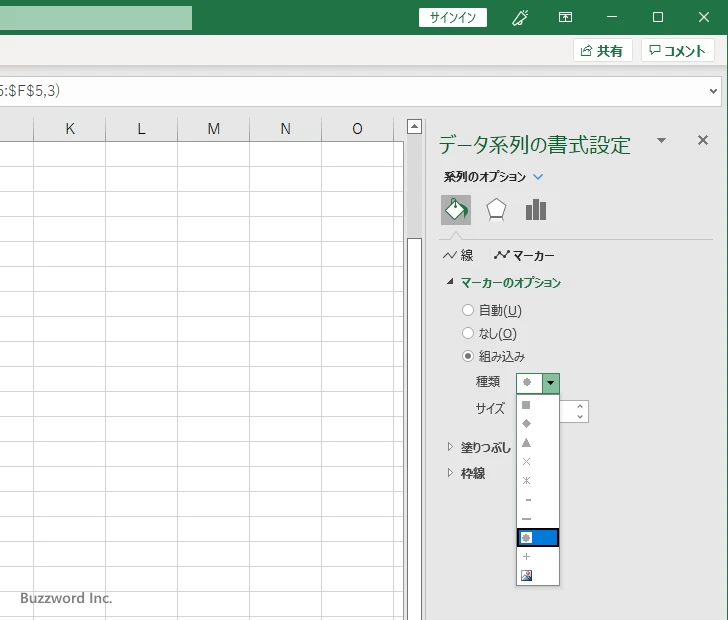
Task: Click the 共有 share button
Action: coord(602,51)
